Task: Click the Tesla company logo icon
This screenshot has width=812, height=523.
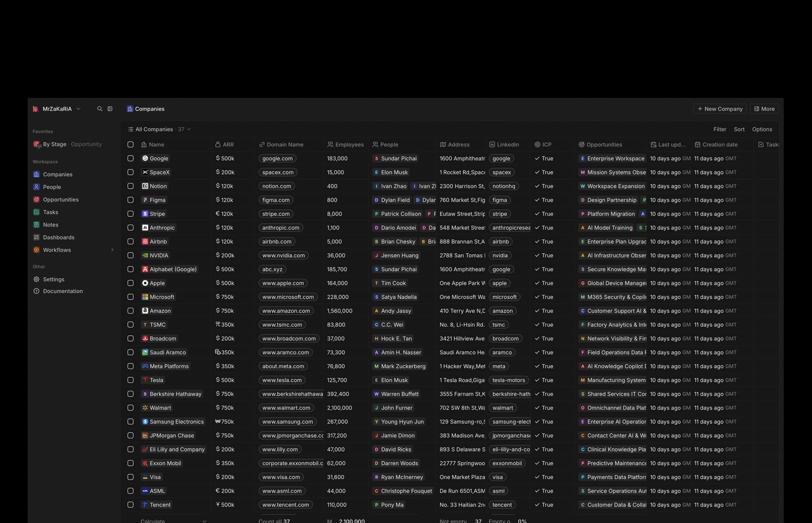Action: click(x=145, y=380)
